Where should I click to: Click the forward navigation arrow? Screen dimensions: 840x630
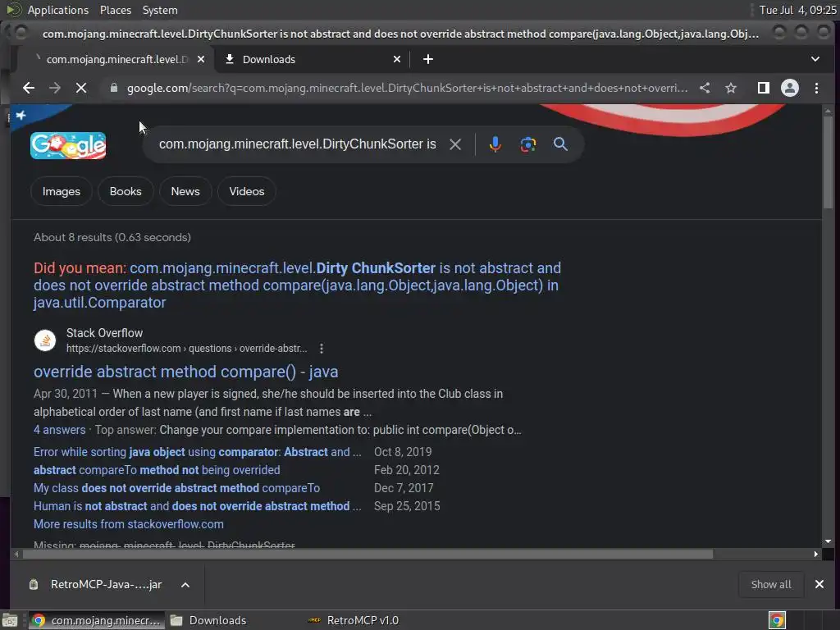[x=55, y=88]
